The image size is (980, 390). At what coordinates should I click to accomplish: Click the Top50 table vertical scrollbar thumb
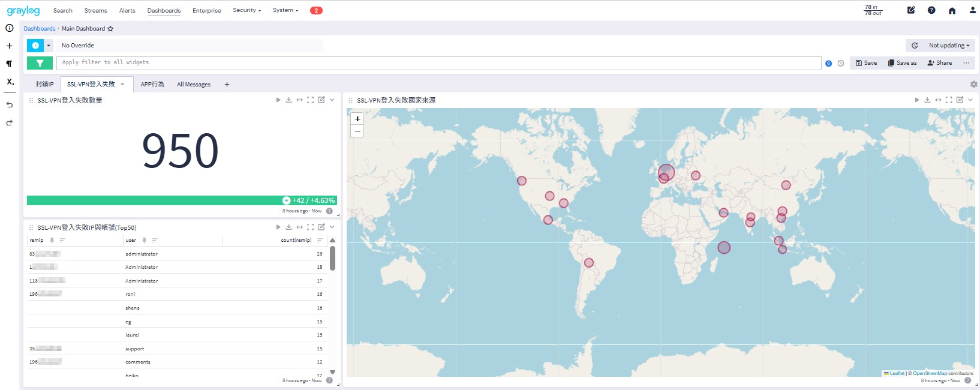pyautogui.click(x=332, y=258)
